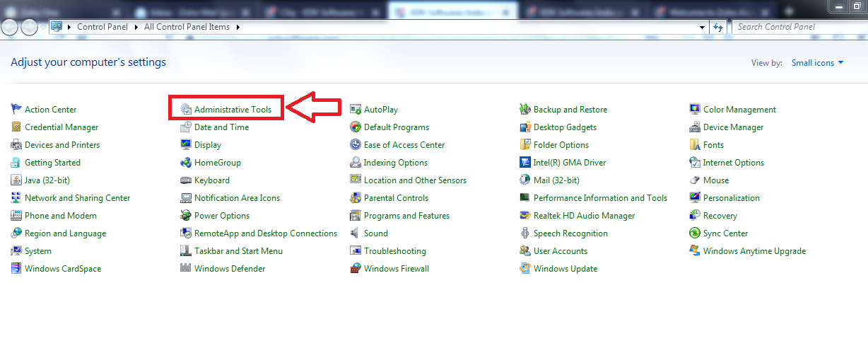Click the Back navigation button
Viewport: 868px width, 353px height.
[x=10, y=27]
